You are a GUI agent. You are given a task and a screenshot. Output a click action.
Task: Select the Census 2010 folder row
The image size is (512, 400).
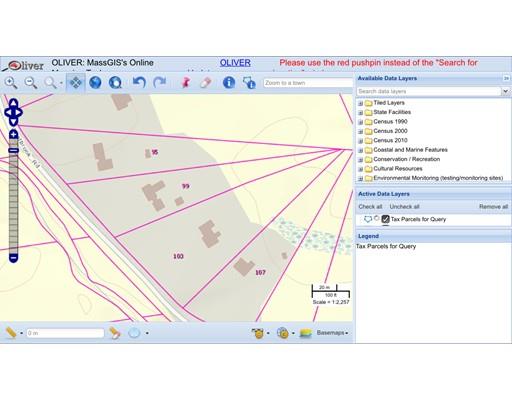pyautogui.click(x=390, y=140)
